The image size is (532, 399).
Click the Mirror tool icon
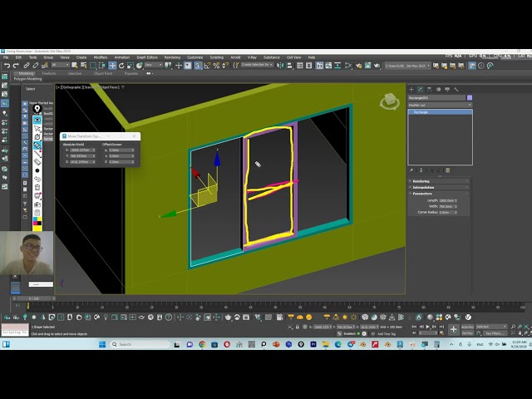pyautogui.click(x=280, y=66)
